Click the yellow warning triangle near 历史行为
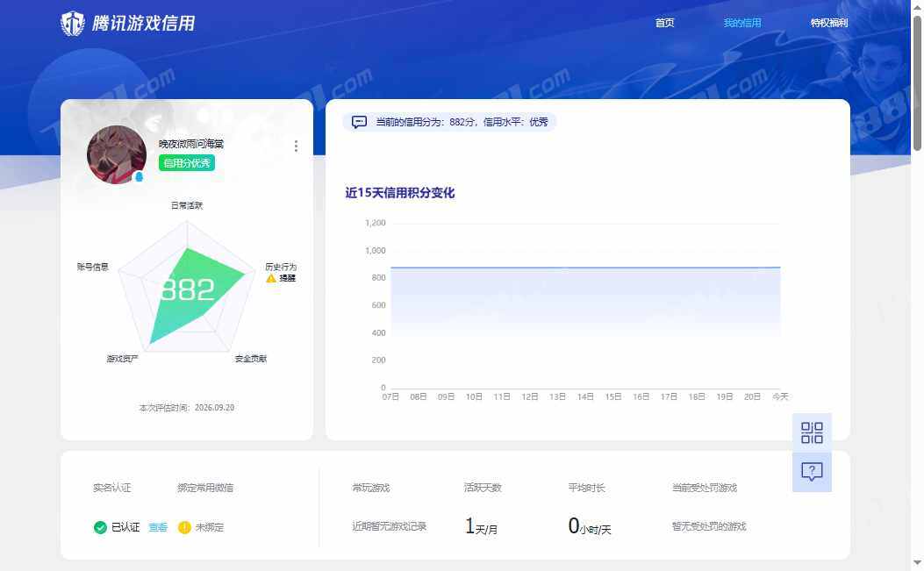This screenshot has width=924, height=571. coord(271,278)
